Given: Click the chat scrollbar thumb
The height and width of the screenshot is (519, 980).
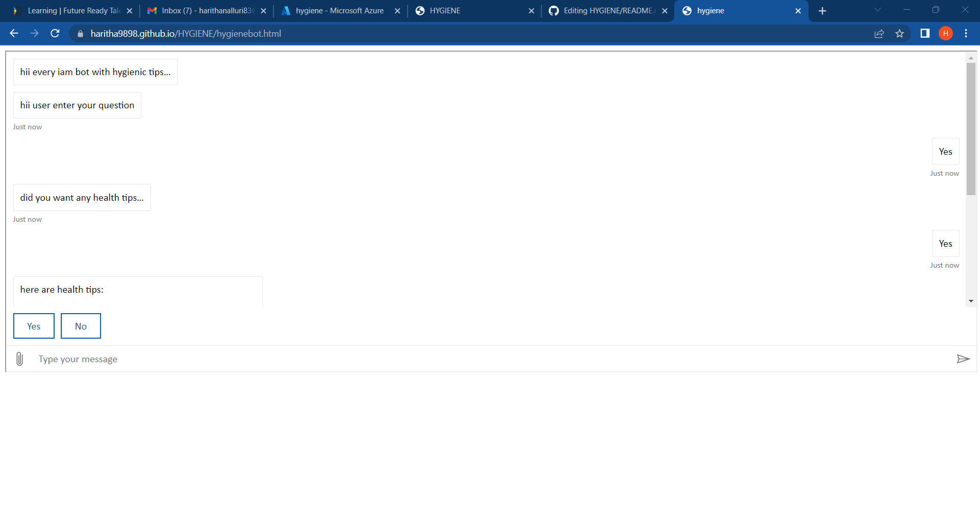Looking at the screenshot, I should 971,129.
